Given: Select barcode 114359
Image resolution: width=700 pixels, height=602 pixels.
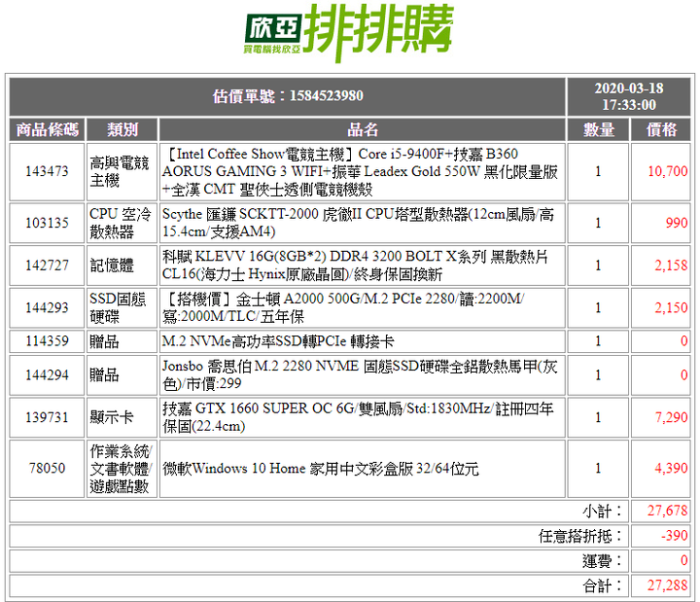Looking at the screenshot, I should pos(47,341).
